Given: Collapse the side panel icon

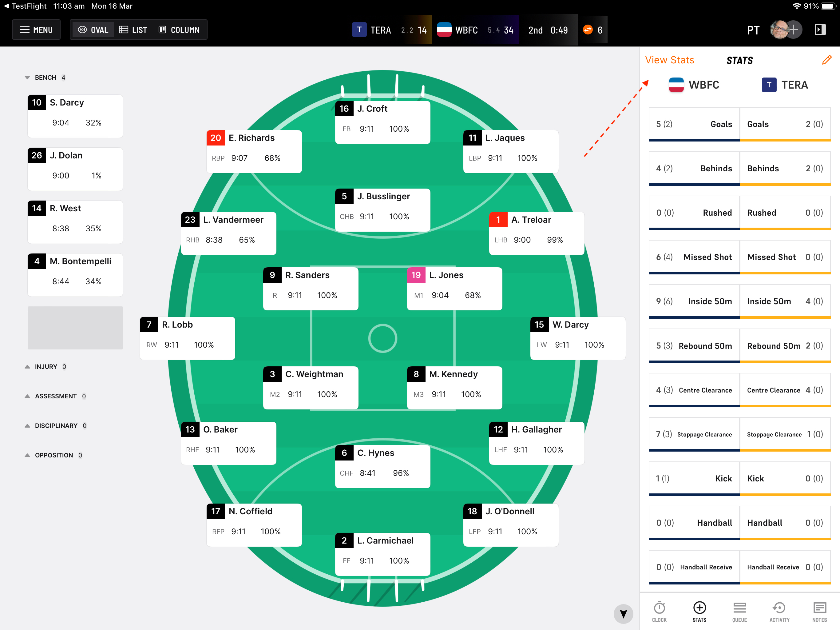Looking at the screenshot, I should point(820,30).
